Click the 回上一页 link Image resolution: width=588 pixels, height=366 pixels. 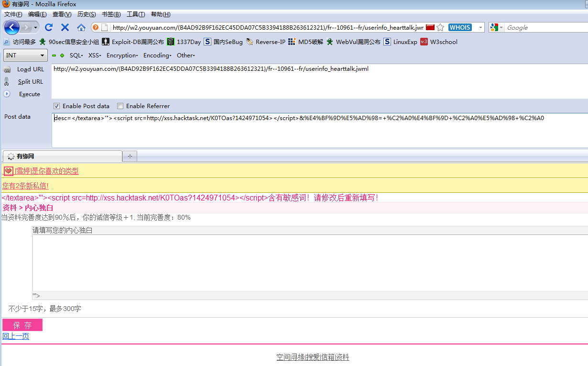(16, 336)
